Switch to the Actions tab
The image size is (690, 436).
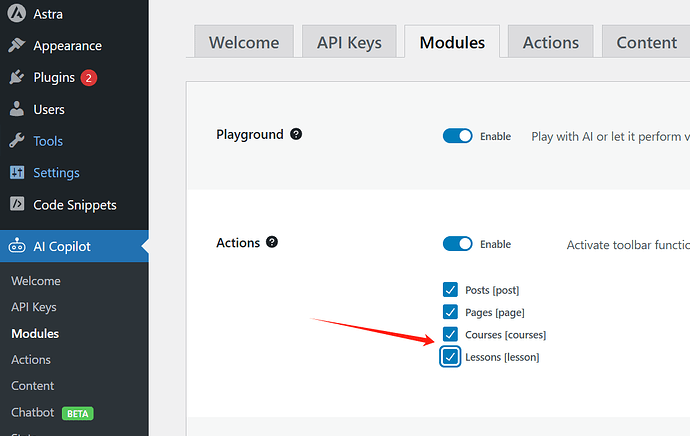pyautogui.click(x=551, y=42)
